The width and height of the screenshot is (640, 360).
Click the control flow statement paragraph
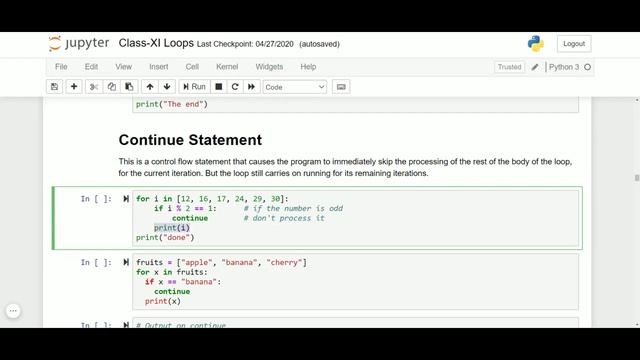(x=345, y=167)
